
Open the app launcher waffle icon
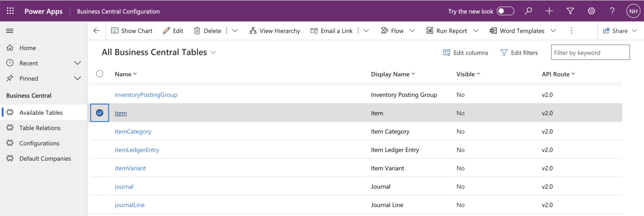pos(10,11)
